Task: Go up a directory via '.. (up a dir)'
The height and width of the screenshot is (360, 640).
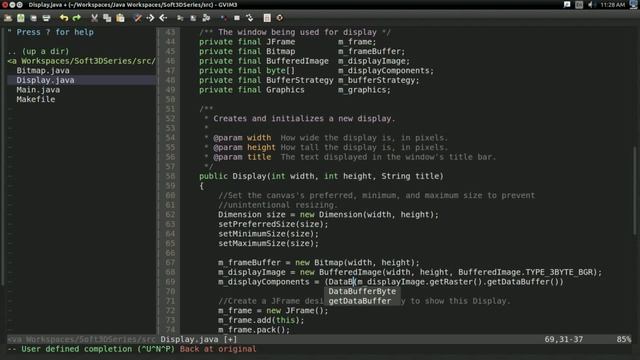Action: [x=38, y=51]
